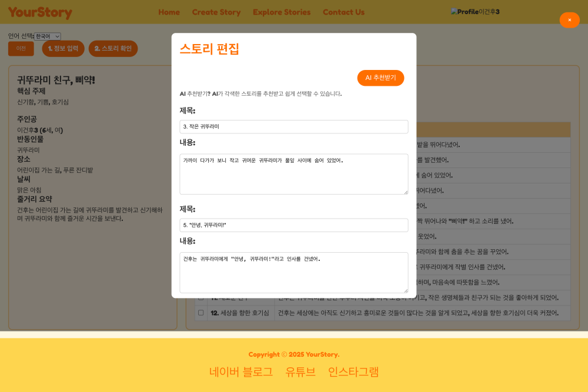Click the AI 추천받기 button
Viewport: 588px width, 392px height.
tap(380, 78)
